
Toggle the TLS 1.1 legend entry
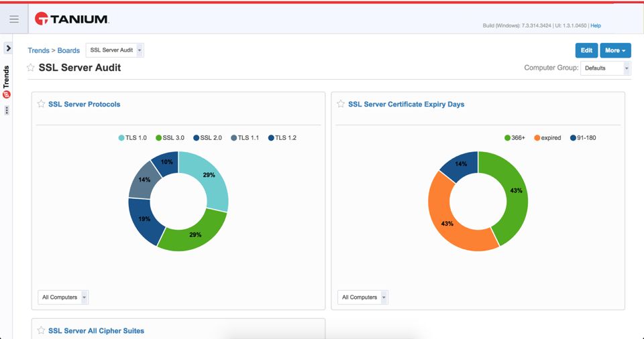point(245,138)
